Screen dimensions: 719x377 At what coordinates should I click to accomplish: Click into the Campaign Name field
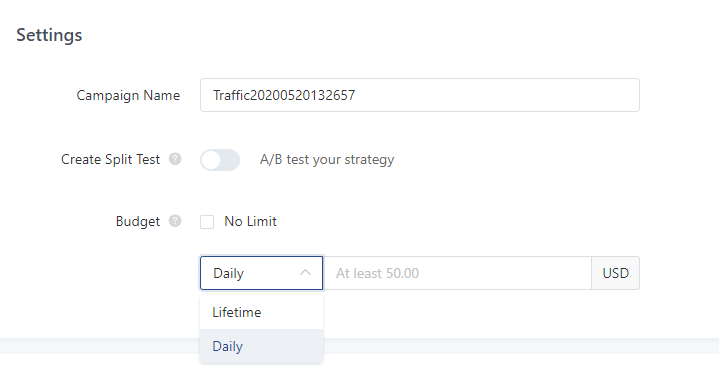(x=420, y=95)
